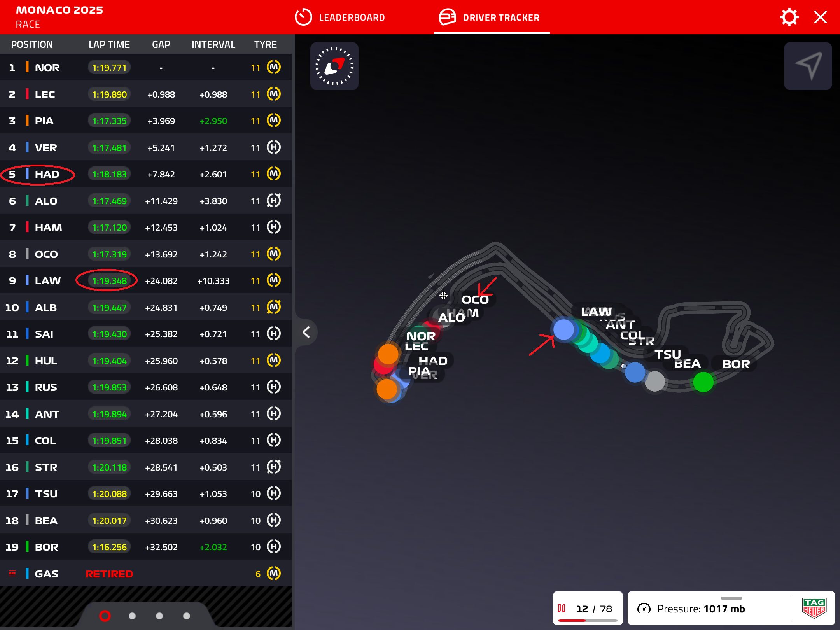Select VER in the leaderboard
The width and height of the screenshot is (840, 630).
point(146,147)
